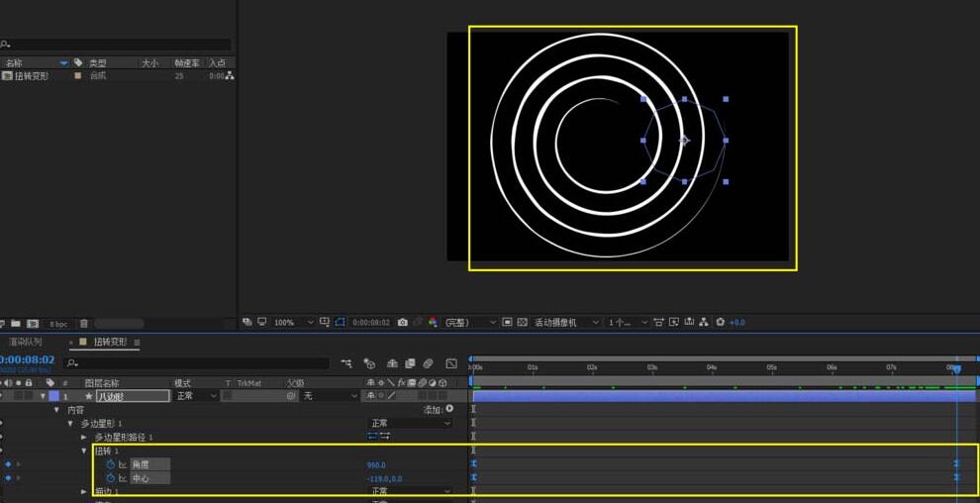Toggle the shy switch on 八边形 layer
This screenshot has width=980, height=503.
[370, 396]
